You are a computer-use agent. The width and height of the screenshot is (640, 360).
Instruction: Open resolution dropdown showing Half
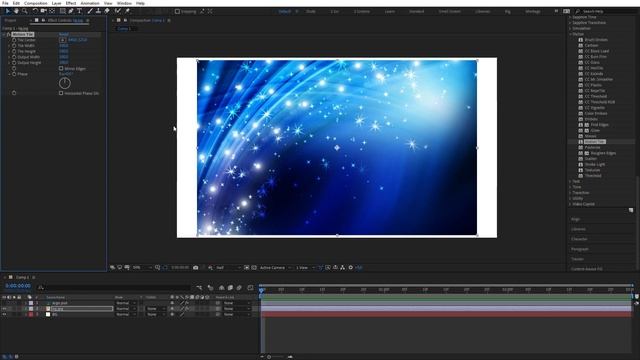(x=228, y=268)
